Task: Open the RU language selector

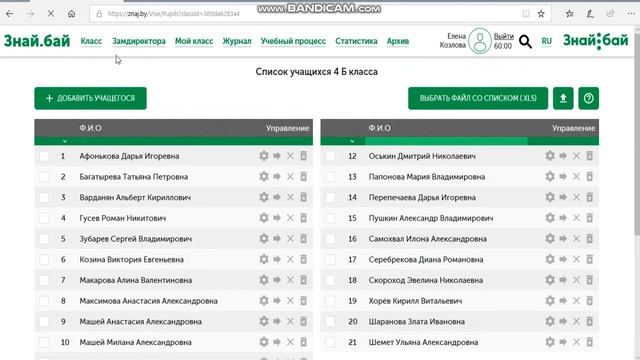Action: click(x=547, y=41)
